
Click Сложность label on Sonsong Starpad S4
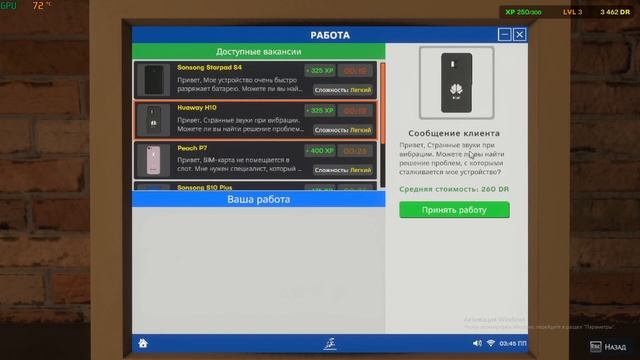coord(343,90)
